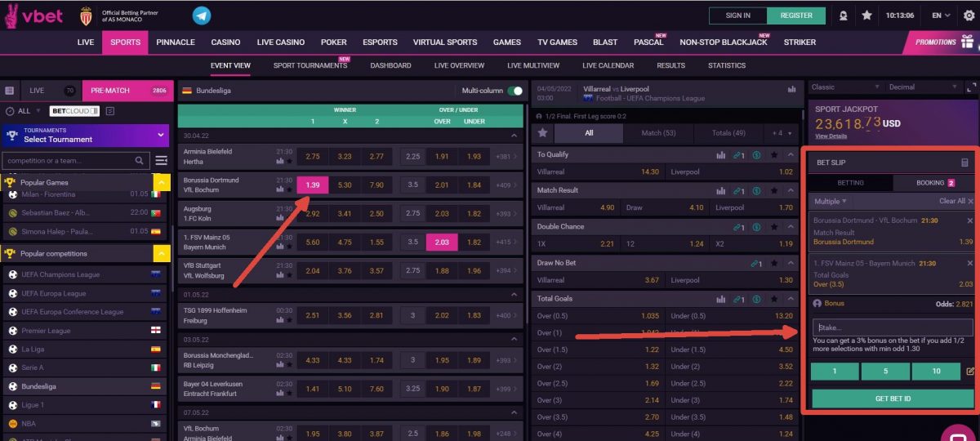The image size is (980, 441).
Task: Switch to Sport Tournaments tab
Action: click(x=310, y=65)
